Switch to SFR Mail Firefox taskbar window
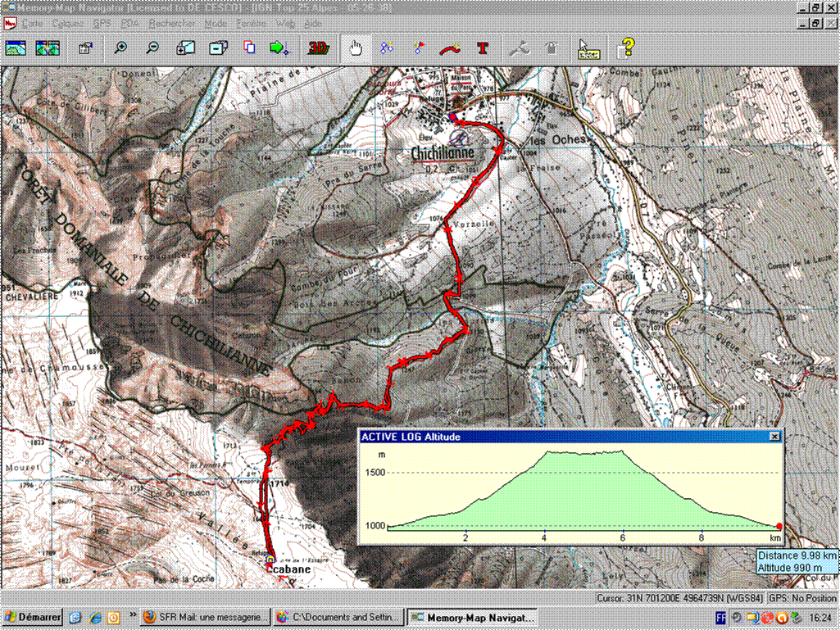840x630 pixels. (206, 617)
